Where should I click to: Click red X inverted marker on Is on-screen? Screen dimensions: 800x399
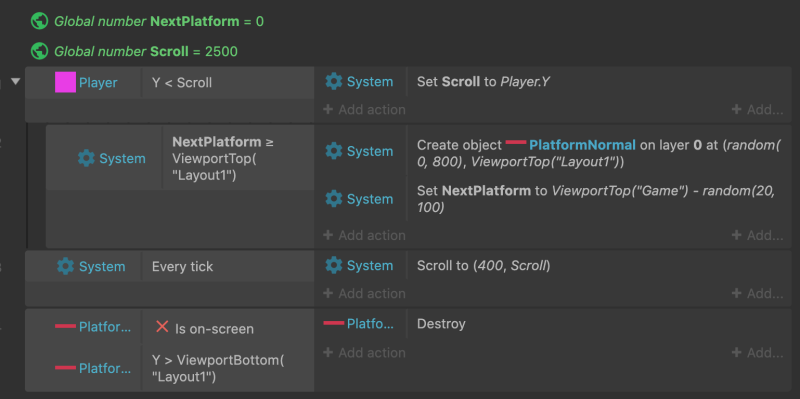point(162,327)
